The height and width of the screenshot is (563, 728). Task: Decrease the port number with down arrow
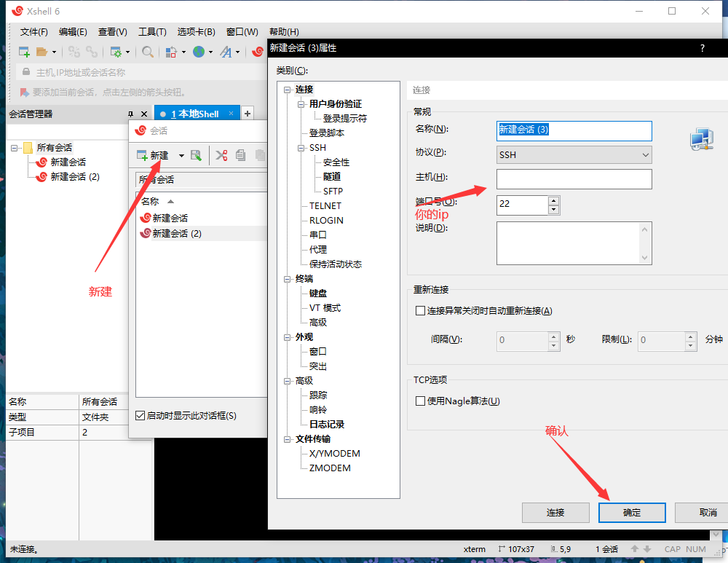tap(553, 210)
